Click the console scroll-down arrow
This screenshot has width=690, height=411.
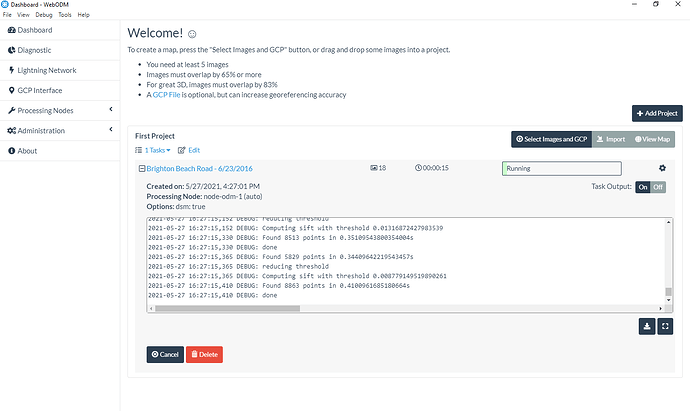tap(668, 300)
